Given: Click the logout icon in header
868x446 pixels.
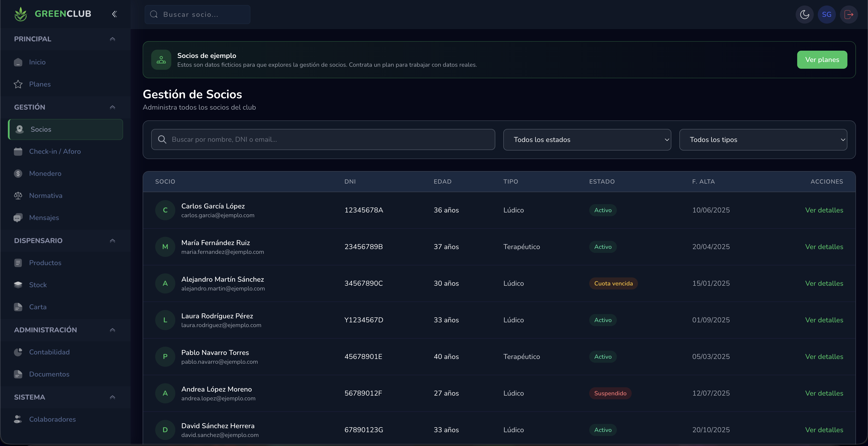Looking at the screenshot, I should (848, 15).
